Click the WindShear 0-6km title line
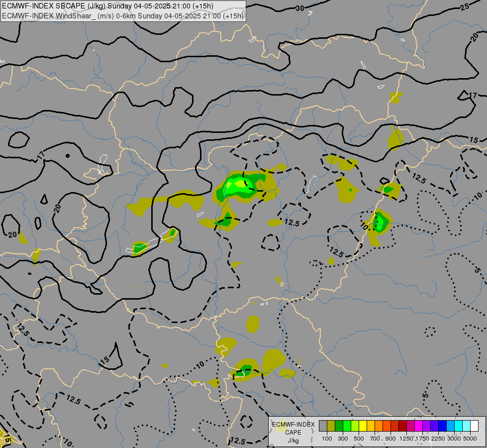 (x=123, y=16)
